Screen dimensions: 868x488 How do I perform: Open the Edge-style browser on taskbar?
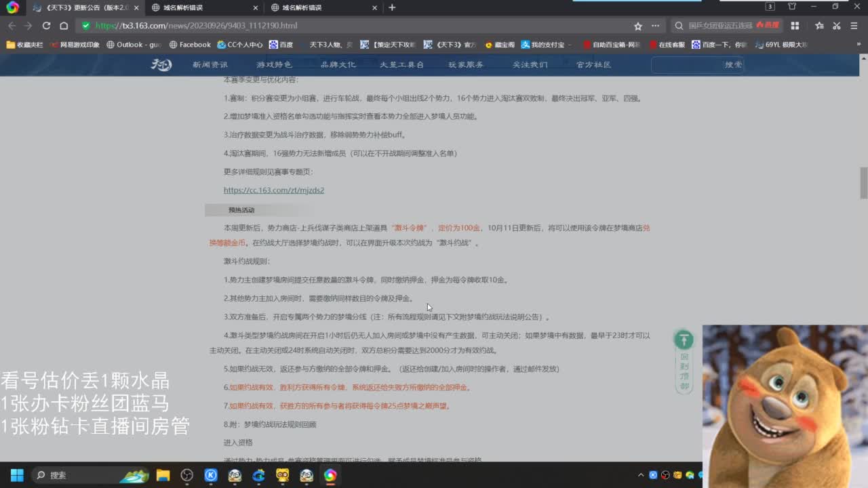tap(258, 475)
